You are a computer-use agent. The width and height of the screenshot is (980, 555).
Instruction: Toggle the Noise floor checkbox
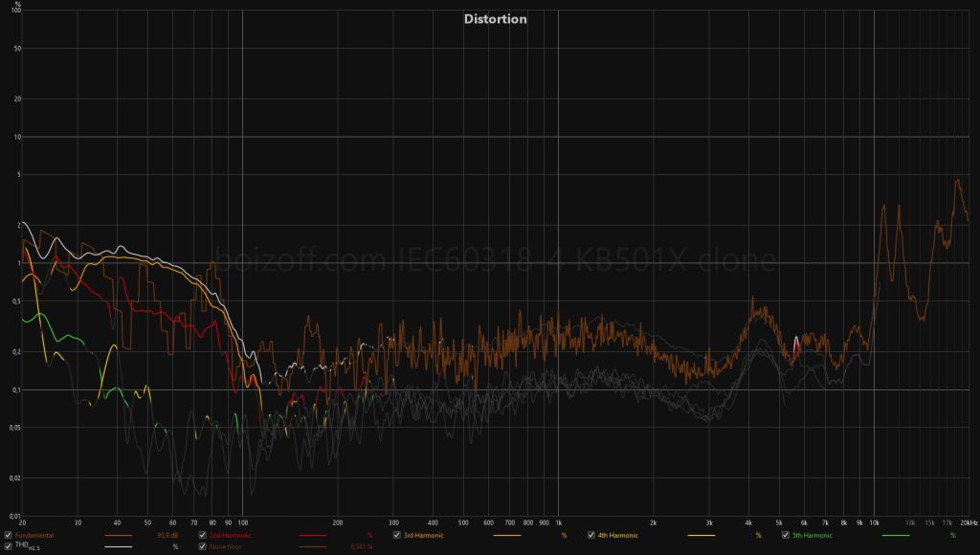(203, 546)
